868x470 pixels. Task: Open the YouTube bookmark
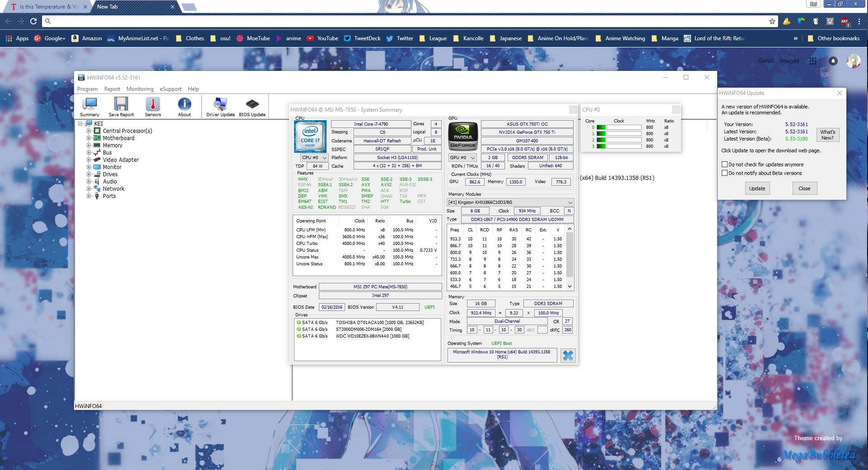click(x=322, y=38)
